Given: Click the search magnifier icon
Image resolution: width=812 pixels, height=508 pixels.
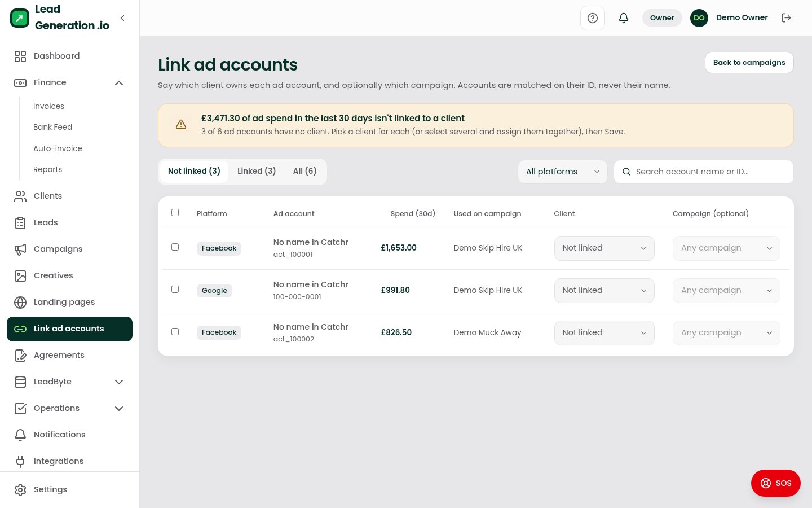Looking at the screenshot, I should [626, 172].
